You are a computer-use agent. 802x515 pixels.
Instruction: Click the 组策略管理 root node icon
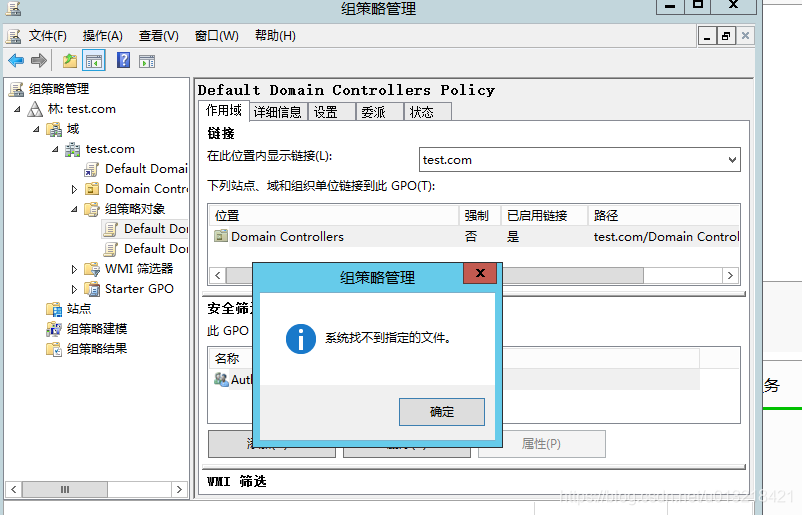[x=16, y=89]
